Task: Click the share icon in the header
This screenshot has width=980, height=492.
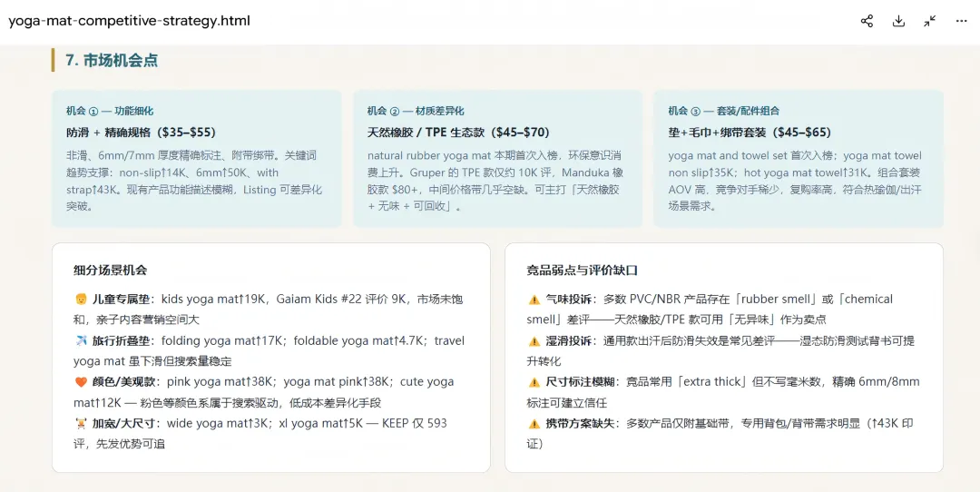Action: (x=867, y=21)
